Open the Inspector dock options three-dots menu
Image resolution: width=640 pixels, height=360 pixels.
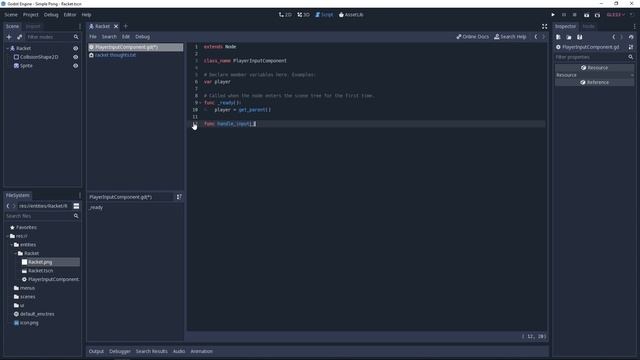coord(634,27)
